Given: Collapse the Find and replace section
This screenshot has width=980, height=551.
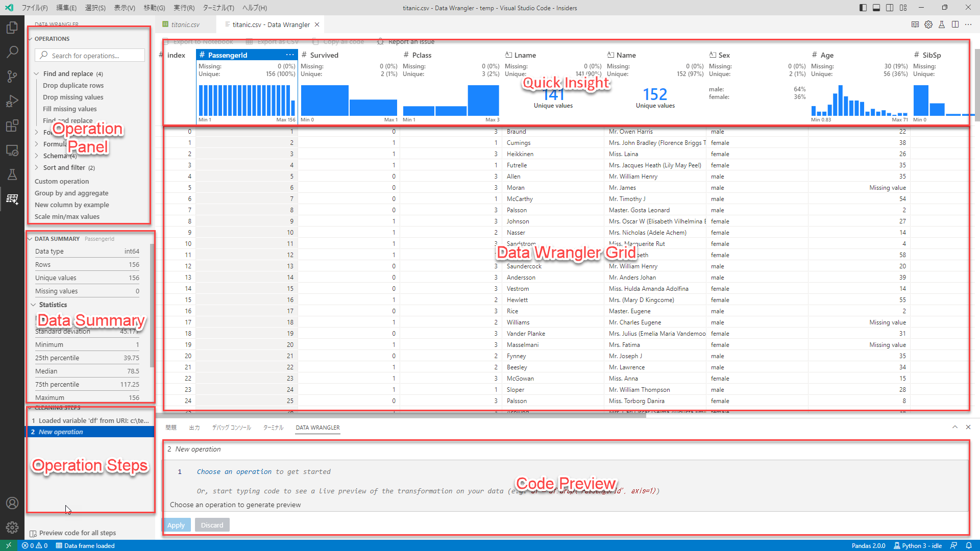Looking at the screenshot, I should (36, 73).
